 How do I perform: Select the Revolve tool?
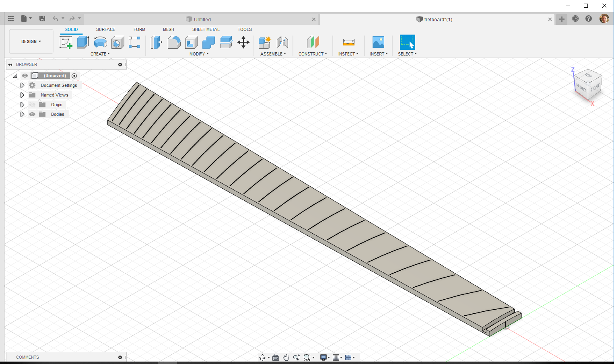point(100,42)
